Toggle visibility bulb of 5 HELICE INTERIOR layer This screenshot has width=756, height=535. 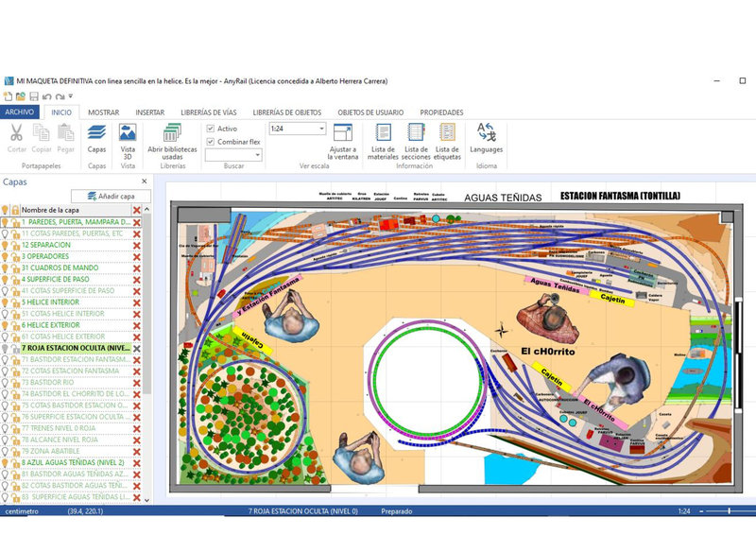[x=6, y=302]
